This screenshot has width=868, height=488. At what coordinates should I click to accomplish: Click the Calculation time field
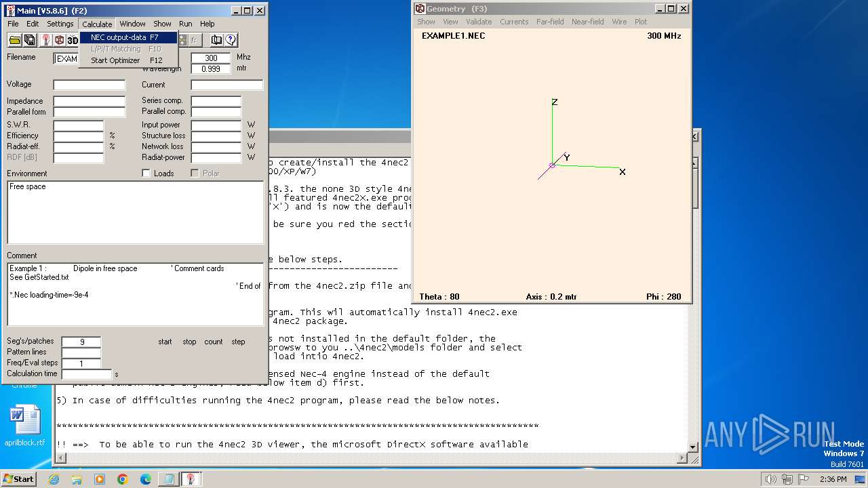87,374
